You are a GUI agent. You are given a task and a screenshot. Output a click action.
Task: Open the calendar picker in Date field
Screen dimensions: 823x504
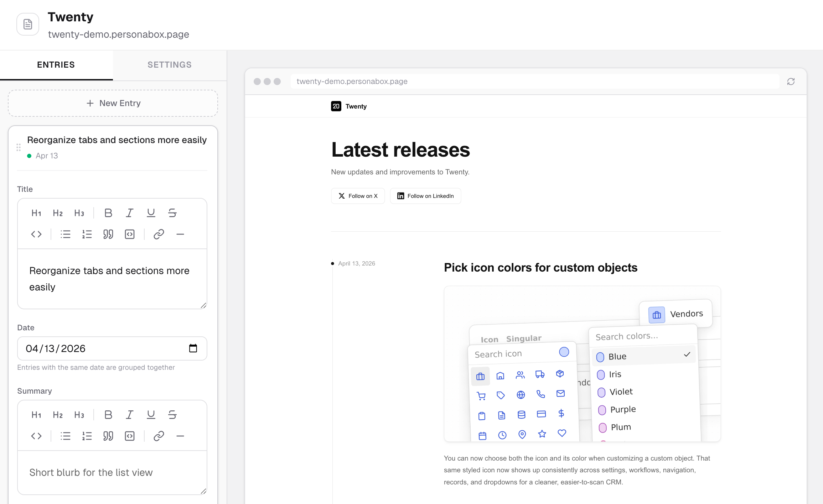(193, 348)
